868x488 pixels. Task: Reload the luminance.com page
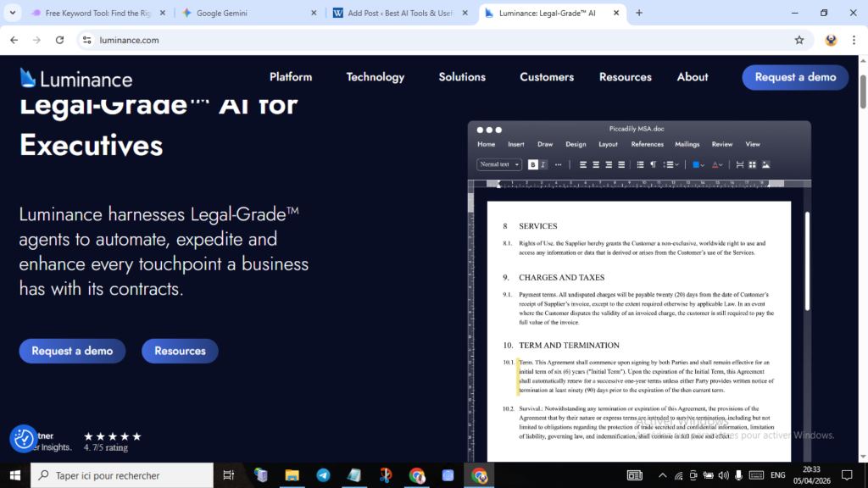coord(60,40)
